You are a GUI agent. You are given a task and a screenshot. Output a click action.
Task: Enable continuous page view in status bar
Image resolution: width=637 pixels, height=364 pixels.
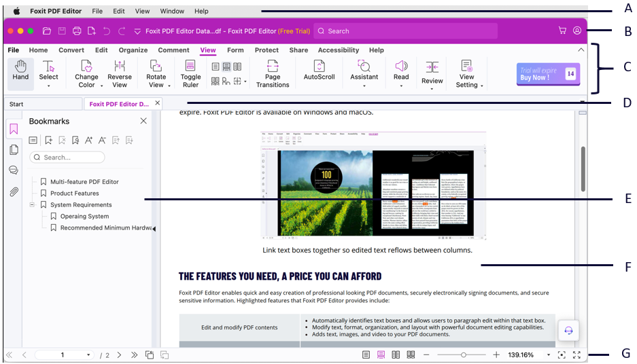[x=381, y=355]
